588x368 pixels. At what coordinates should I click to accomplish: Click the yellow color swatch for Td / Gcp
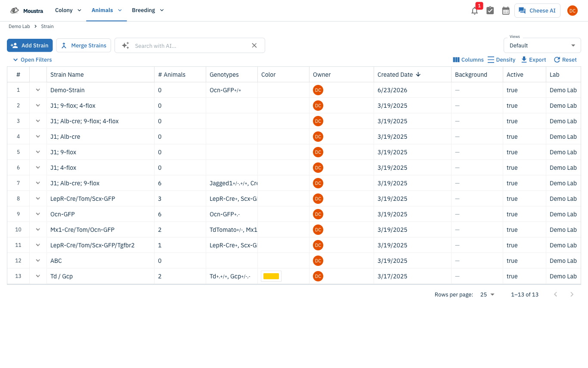[271, 276]
